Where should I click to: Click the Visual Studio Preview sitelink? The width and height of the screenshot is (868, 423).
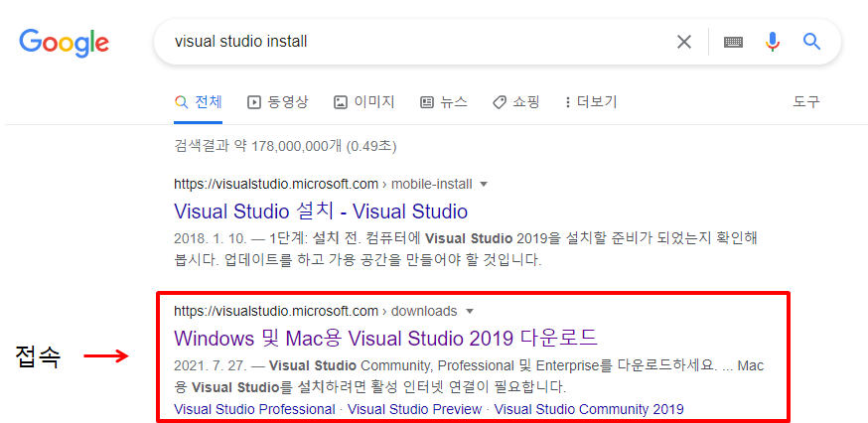point(414,410)
